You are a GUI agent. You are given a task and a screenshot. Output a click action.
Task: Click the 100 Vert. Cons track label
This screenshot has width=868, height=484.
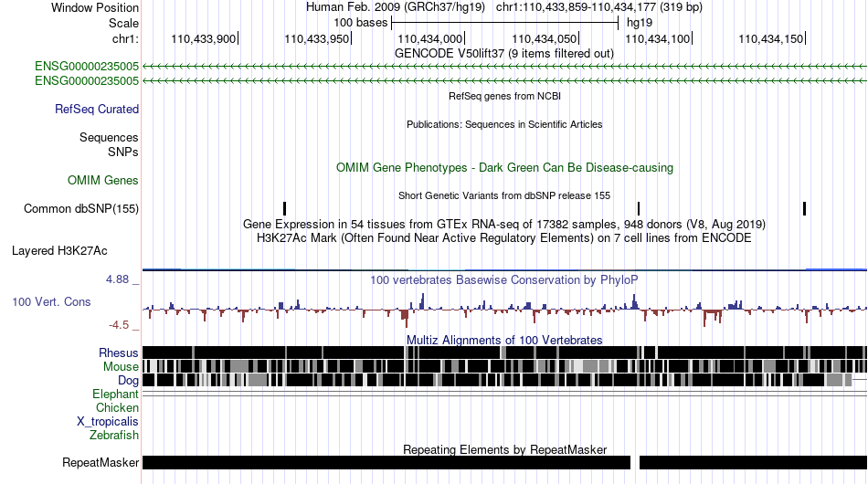pos(51,301)
